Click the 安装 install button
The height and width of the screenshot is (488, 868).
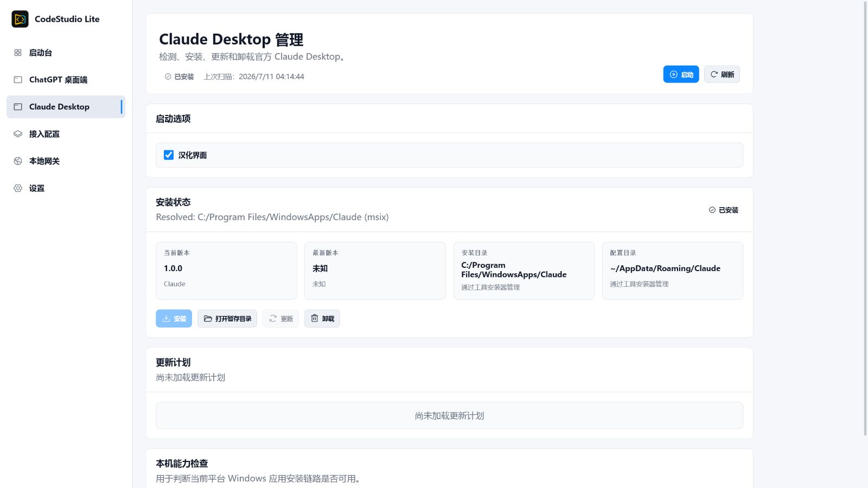(x=174, y=319)
